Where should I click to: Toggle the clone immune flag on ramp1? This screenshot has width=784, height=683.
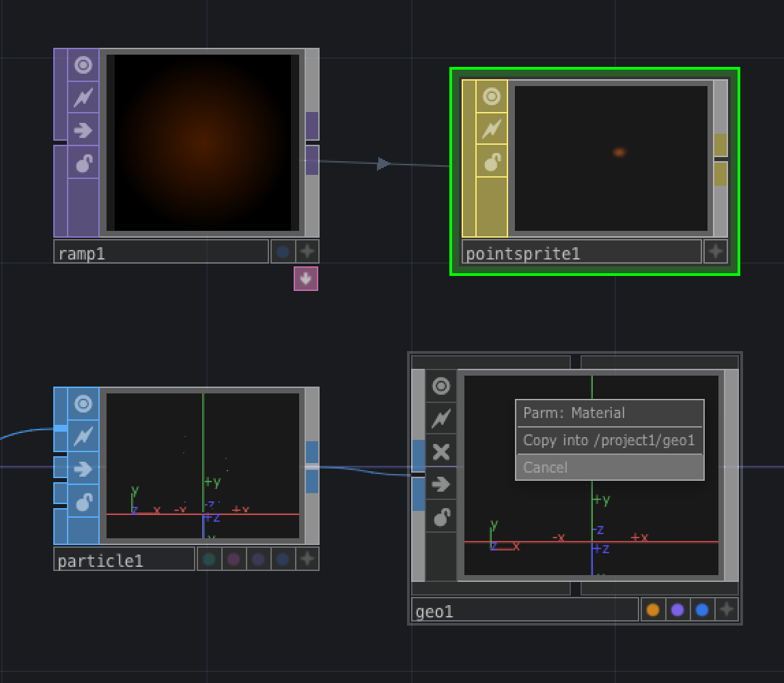(x=83, y=97)
